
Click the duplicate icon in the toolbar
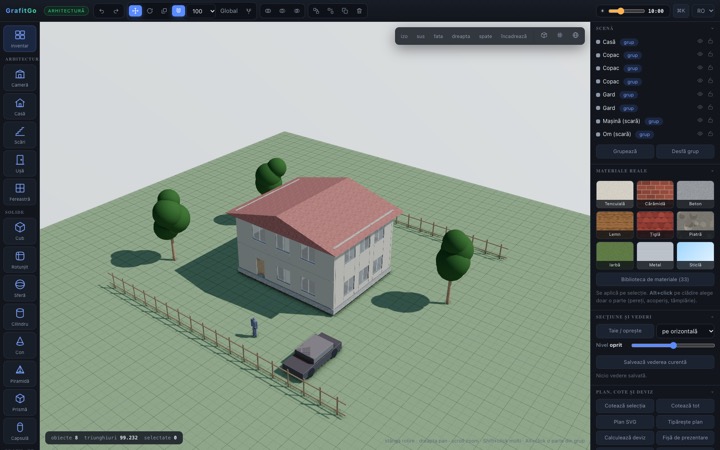click(345, 11)
